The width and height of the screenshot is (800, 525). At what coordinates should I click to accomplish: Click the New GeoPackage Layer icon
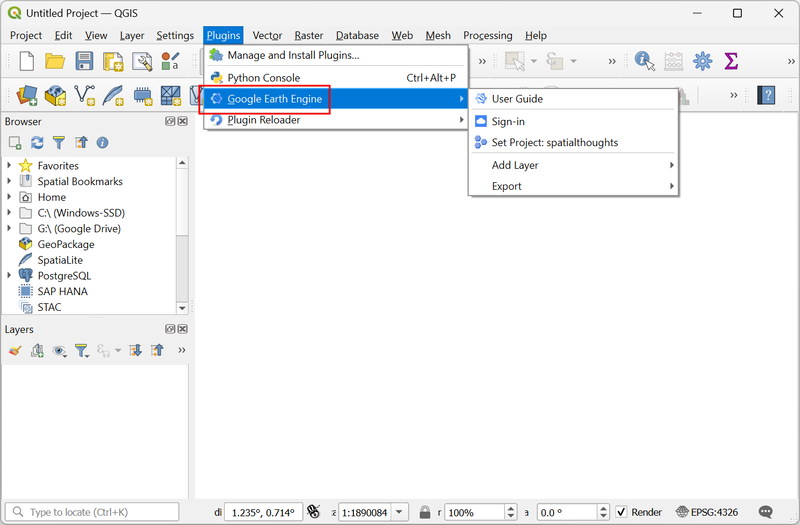click(55, 95)
